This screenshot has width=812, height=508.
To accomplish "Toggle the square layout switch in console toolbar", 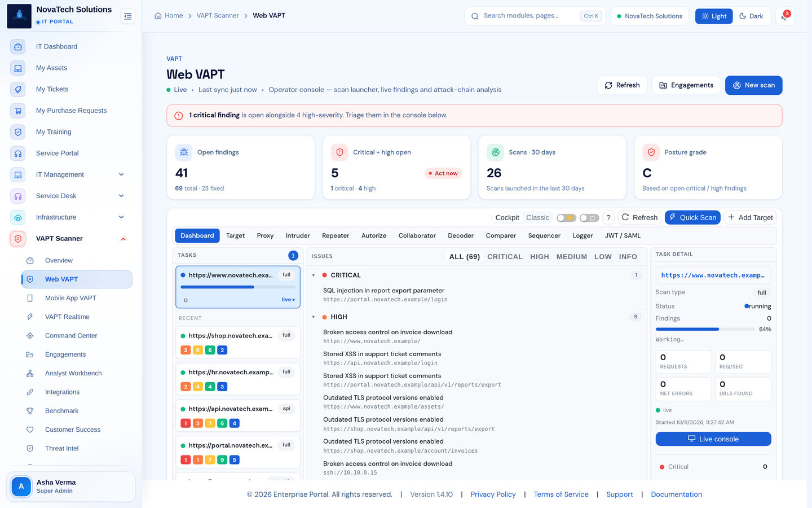I will tap(589, 218).
